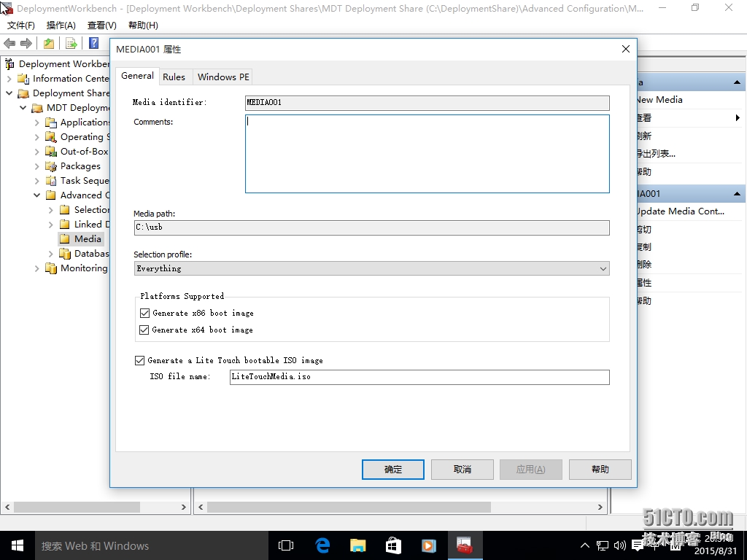
Task: Open the 文件(F) menu
Action: (x=21, y=26)
